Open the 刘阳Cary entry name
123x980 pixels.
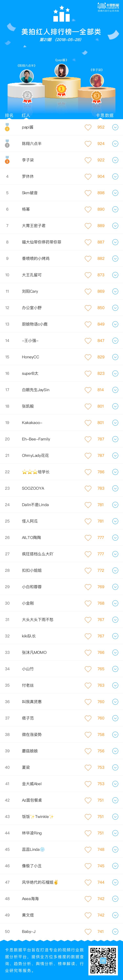[30, 291]
